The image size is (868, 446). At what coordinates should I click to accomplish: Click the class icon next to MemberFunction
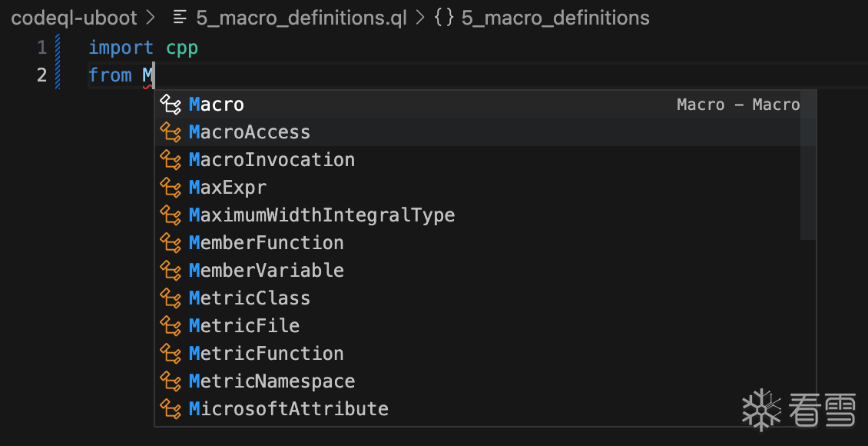tap(170, 243)
